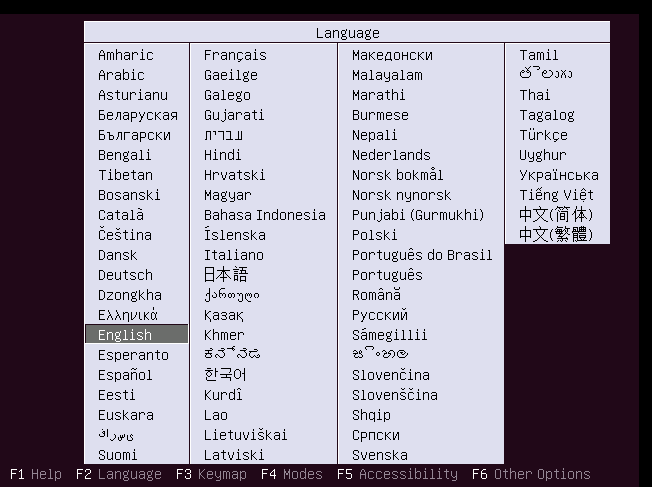Open the F5 Accessibility menu
The height and width of the screenshot is (487, 652).
point(398,474)
